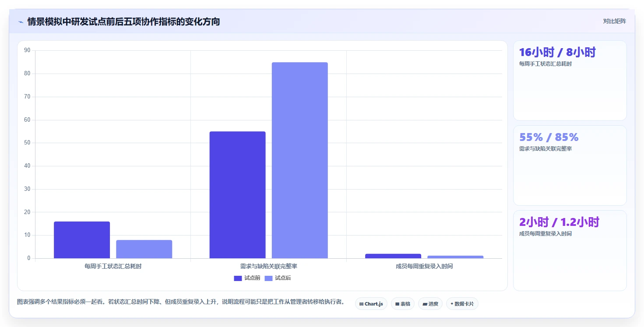This screenshot has height=327, width=644.
Task: Click the footnote beginning 图表强调多个结果指标必须一起看
Action: click(x=180, y=302)
